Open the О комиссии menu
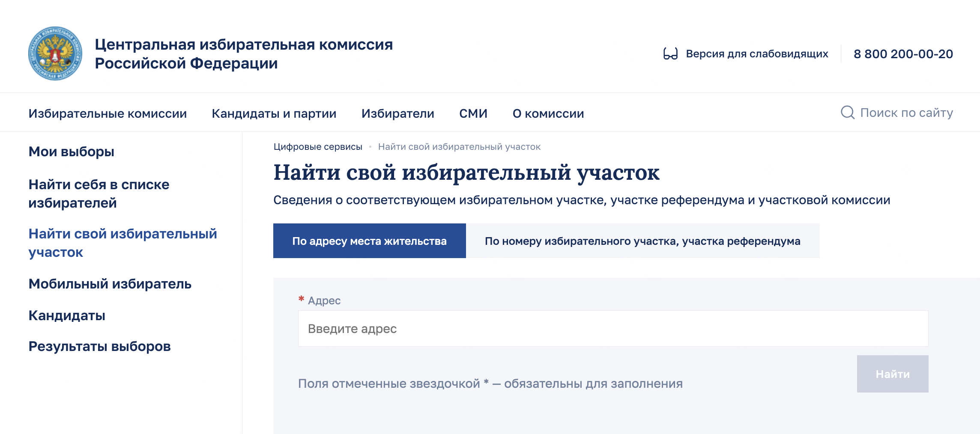The image size is (980, 434). tap(548, 113)
